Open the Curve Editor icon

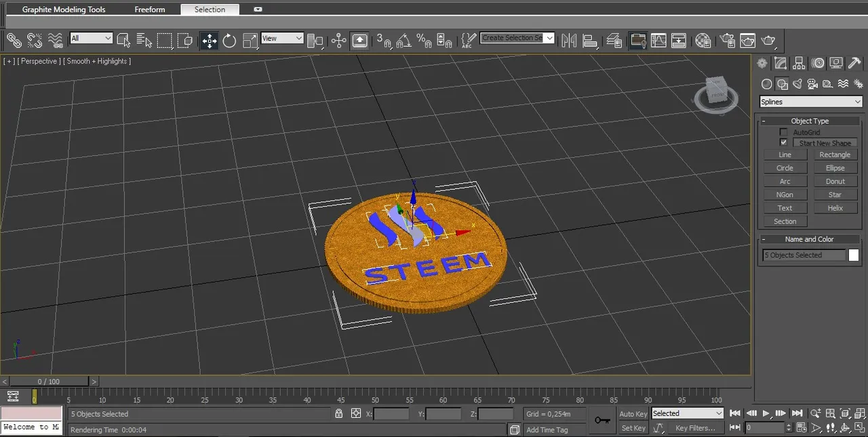[x=658, y=41]
